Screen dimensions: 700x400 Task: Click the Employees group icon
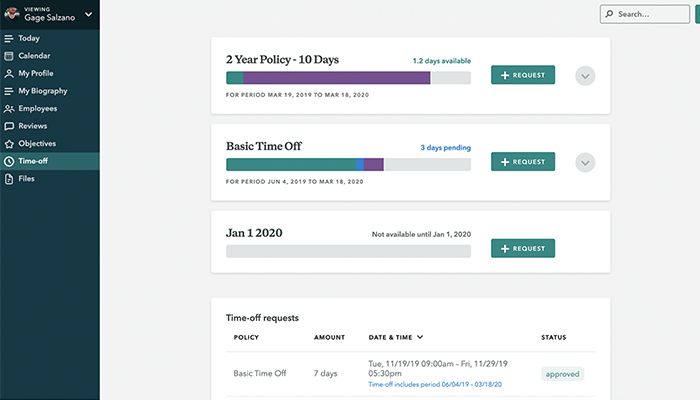(x=9, y=108)
